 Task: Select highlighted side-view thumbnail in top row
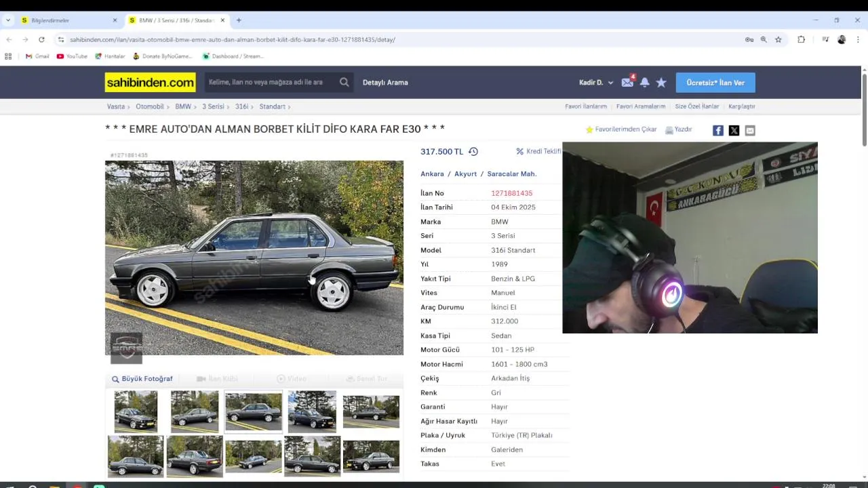point(254,411)
